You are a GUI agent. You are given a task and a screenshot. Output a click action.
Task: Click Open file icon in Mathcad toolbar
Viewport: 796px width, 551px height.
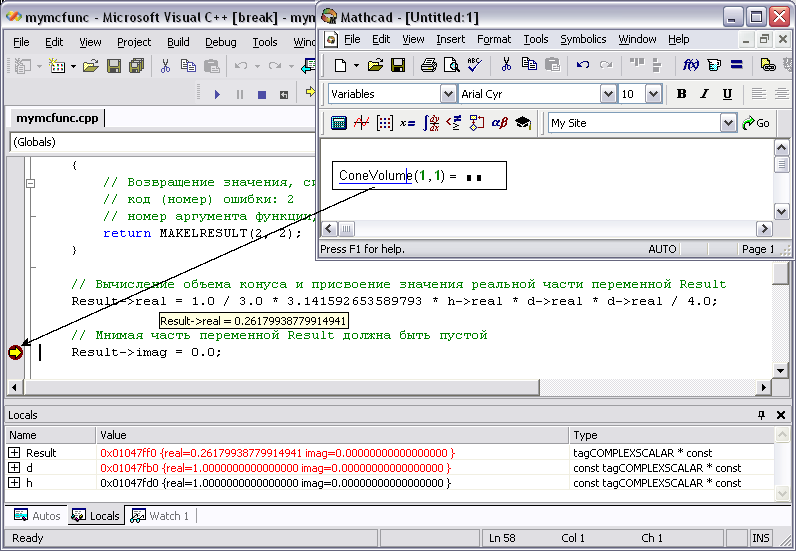pos(376,65)
